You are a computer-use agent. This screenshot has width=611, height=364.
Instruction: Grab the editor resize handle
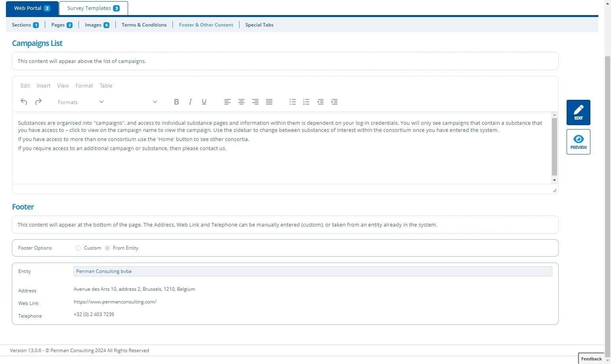pos(554,191)
